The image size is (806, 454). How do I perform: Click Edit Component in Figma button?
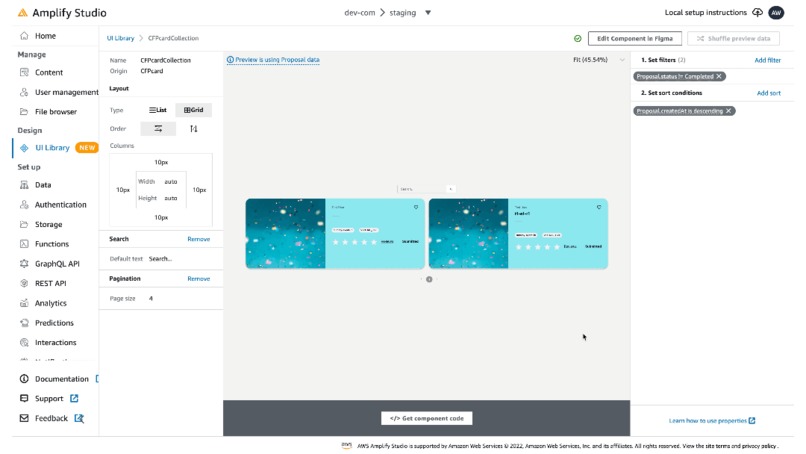tap(634, 39)
